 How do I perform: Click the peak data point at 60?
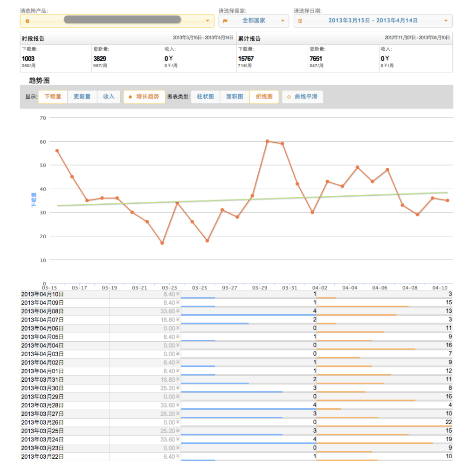(267, 141)
